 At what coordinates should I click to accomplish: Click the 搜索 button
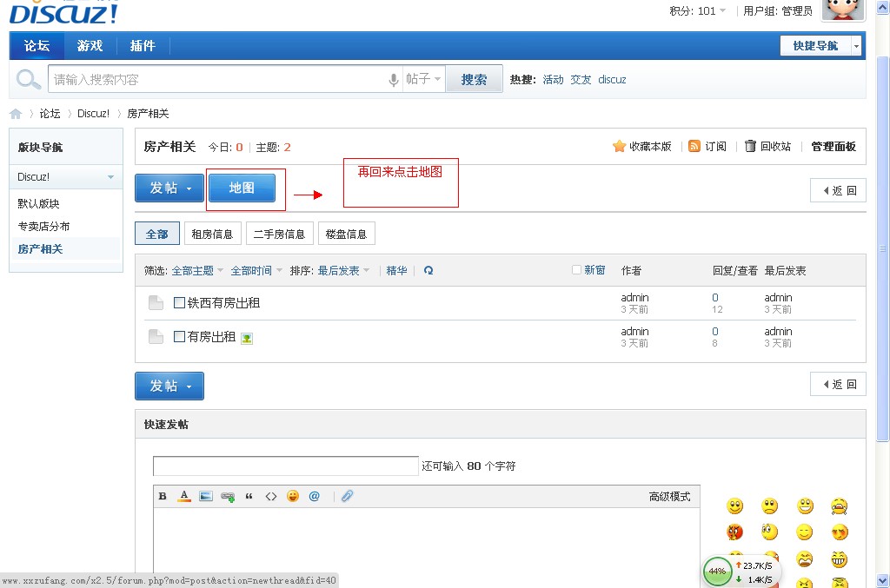[474, 79]
